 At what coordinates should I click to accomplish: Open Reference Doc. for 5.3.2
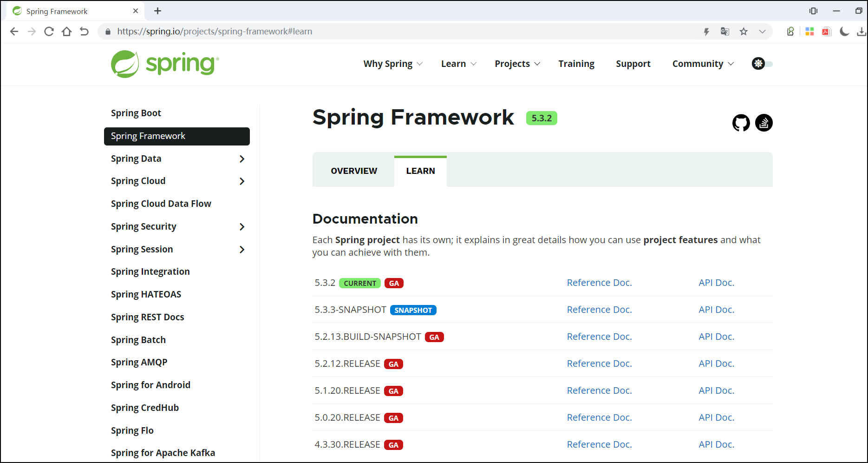(x=599, y=283)
